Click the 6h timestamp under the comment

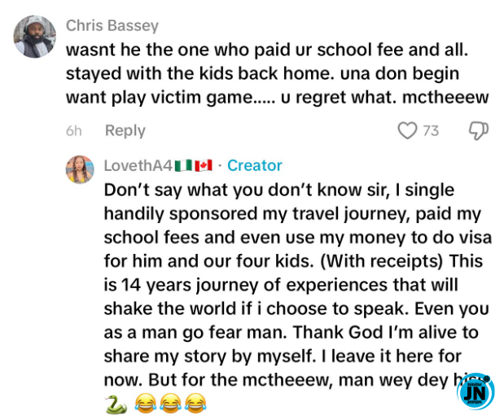(x=73, y=131)
